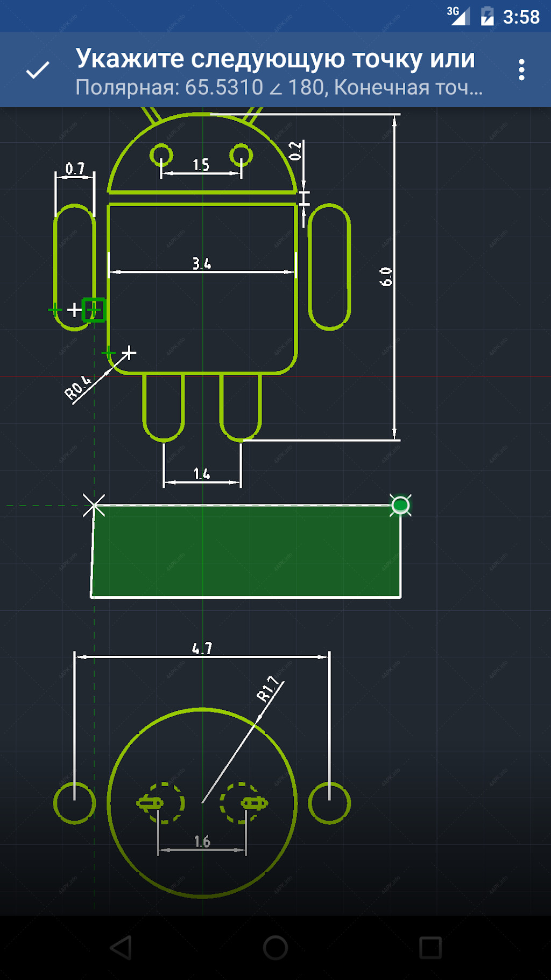This screenshot has height=980, width=551.
Task: Select the android's right eye circle
Action: click(x=241, y=155)
